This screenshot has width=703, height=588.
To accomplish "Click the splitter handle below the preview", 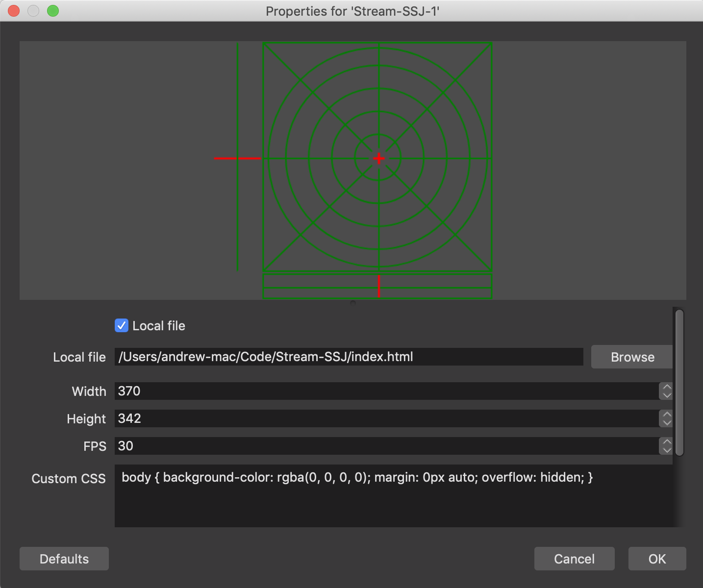I will coord(353,303).
